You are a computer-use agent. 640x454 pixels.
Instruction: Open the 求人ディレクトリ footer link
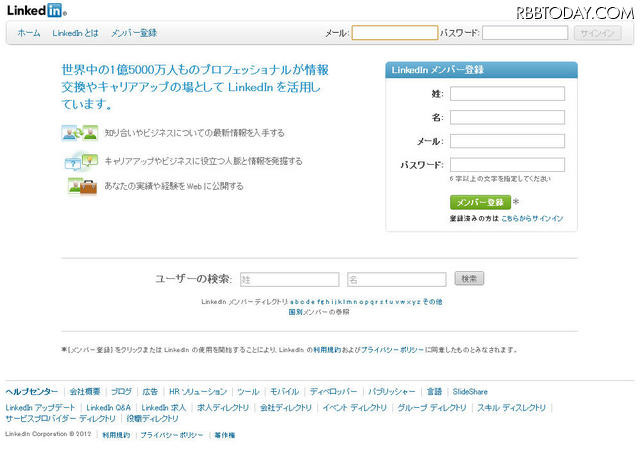coord(223,407)
